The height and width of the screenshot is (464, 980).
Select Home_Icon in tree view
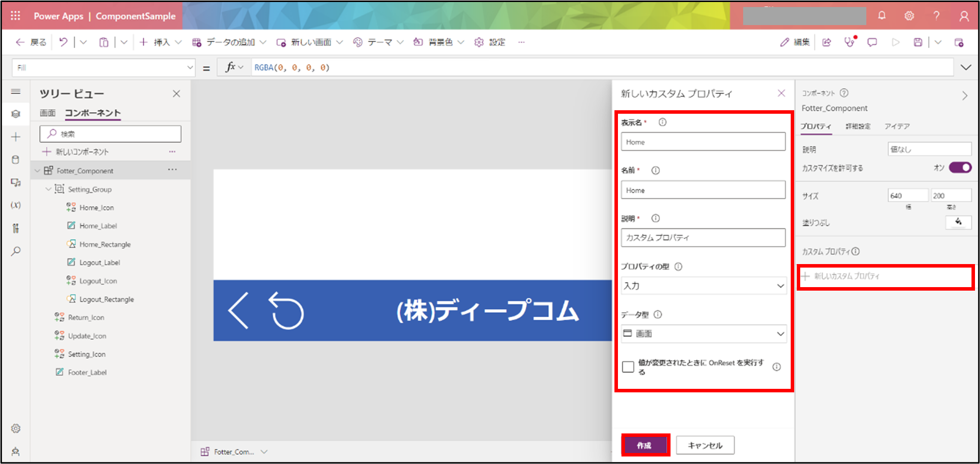pyautogui.click(x=96, y=207)
